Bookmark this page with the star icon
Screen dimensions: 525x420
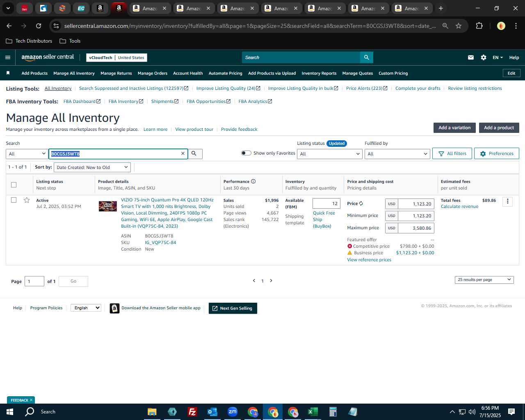click(x=459, y=26)
